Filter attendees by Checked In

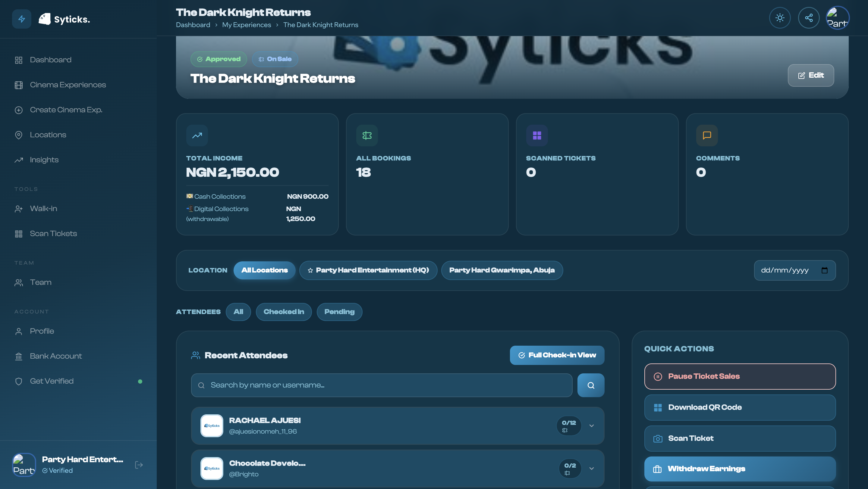[284, 312]
